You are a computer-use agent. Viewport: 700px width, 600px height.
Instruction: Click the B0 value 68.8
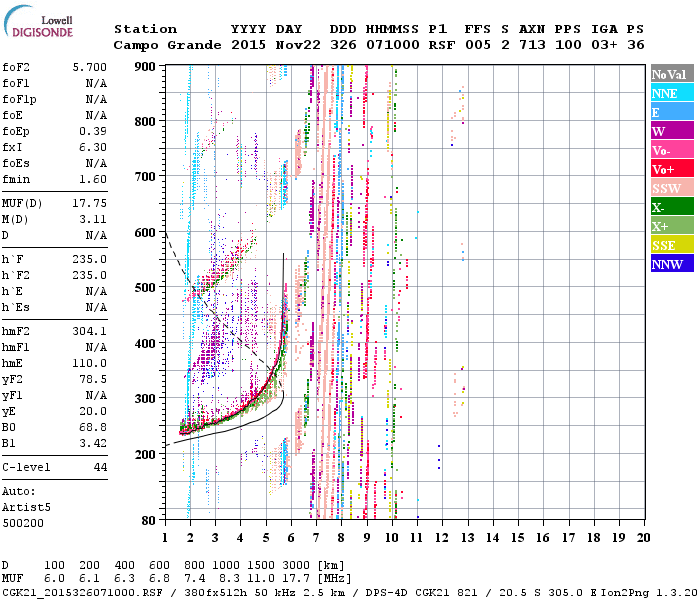click(x=93, y=427)
